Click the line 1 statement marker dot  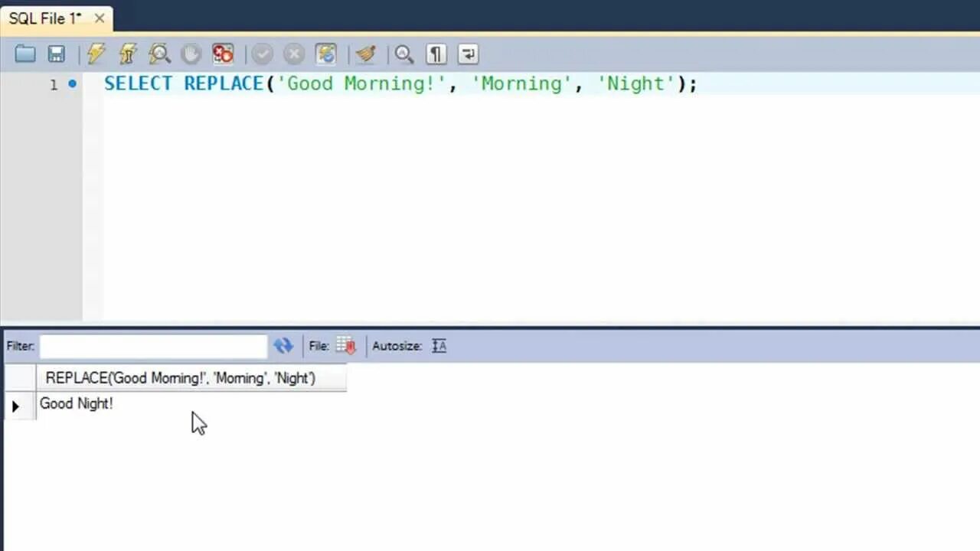(72, 83)
